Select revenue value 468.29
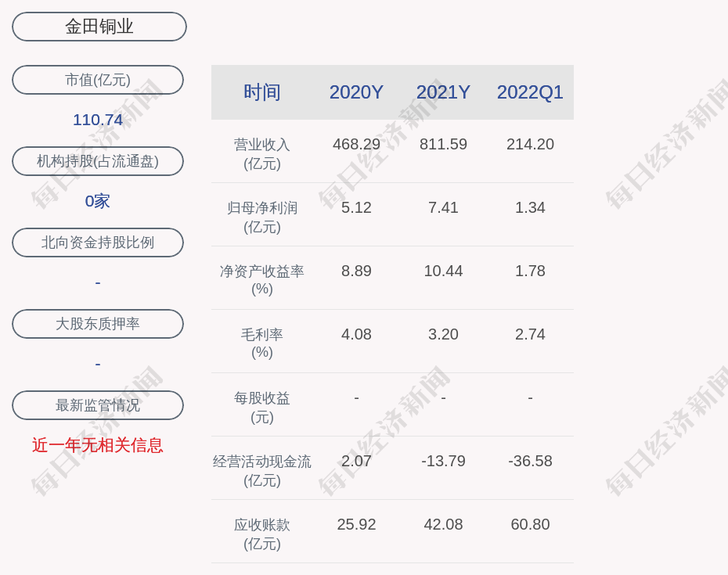 point(357,144)
